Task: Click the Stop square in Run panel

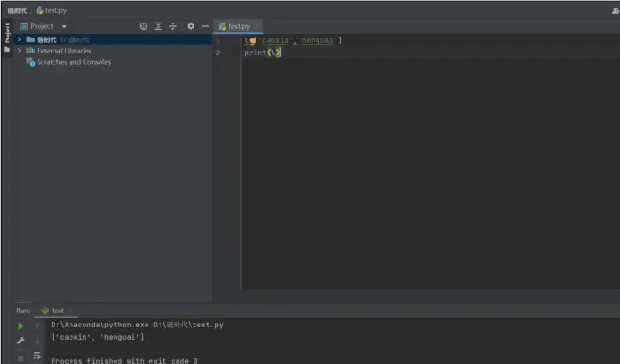Action: (x=21, y=358)
